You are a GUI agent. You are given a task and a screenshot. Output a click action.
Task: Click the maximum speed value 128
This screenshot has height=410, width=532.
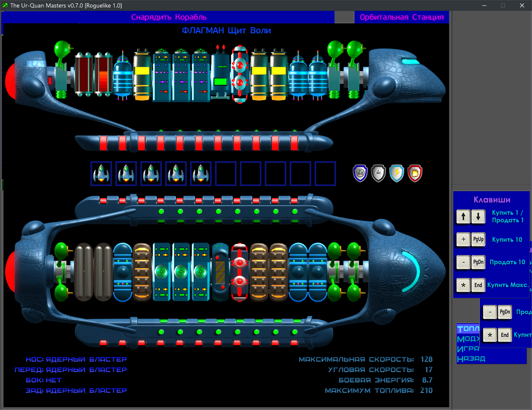[426, 359]
